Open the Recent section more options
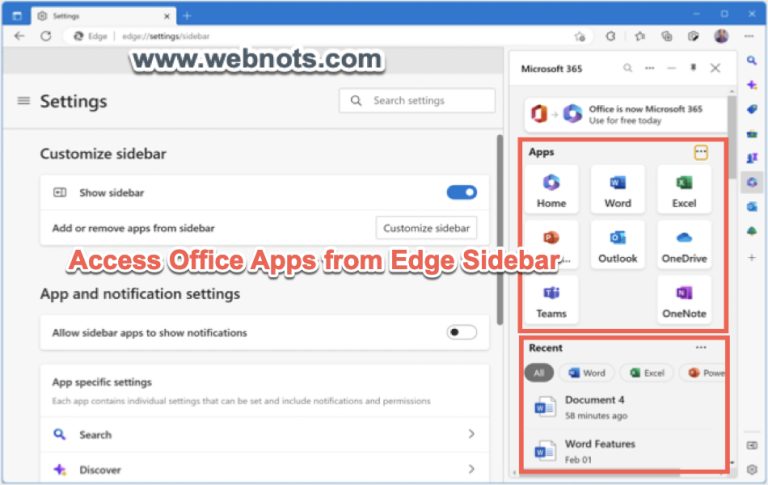This screenshot has height=485, width=768. pos(701,348)
